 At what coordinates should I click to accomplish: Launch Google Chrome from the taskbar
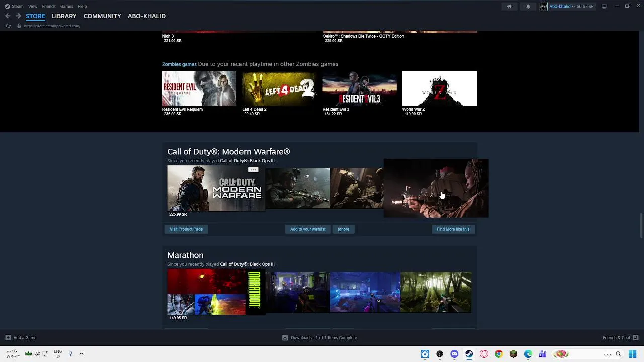tap(499, 354)
